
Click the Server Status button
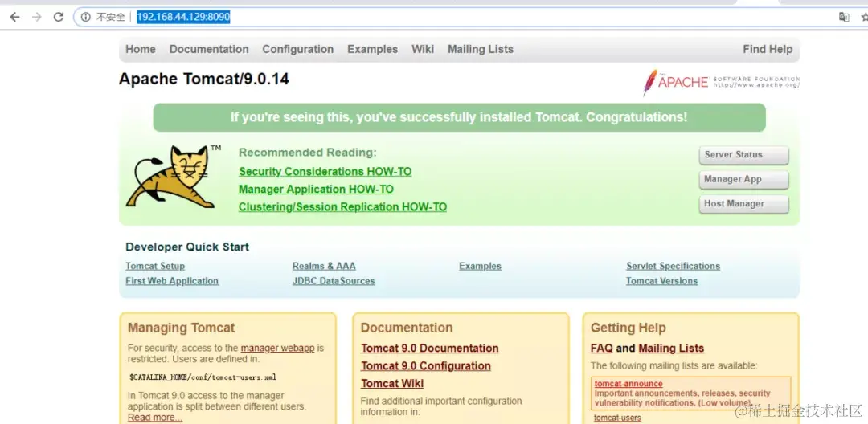[x=743, y=155]
